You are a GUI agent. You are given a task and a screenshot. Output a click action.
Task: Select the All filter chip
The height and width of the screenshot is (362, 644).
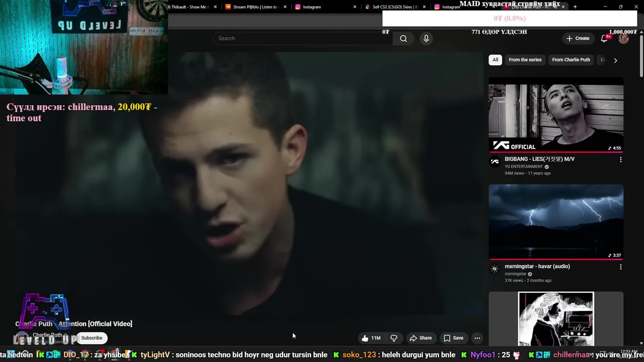495,60
